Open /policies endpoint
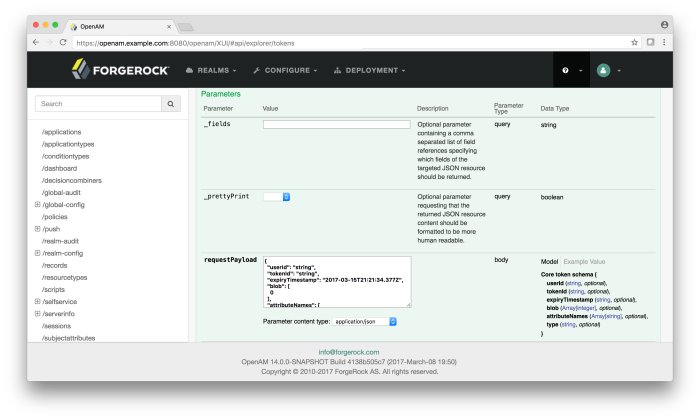 pyautogui.click(x=54, y=216)
